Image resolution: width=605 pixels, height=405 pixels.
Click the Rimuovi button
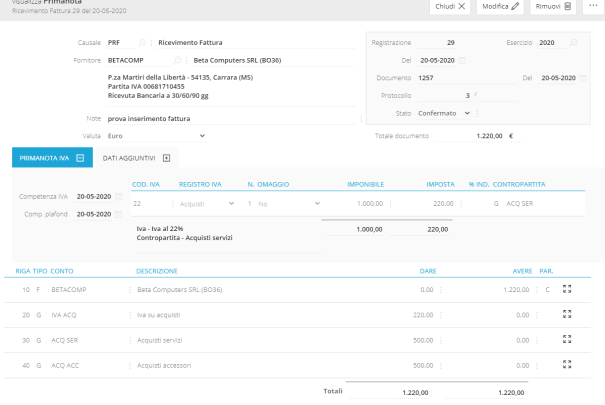[x=553, y=7]
